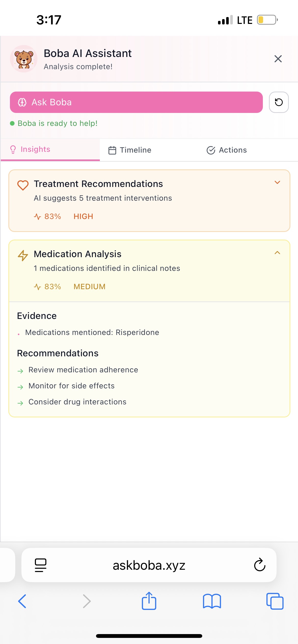The height and width of the screenshot is (644, 298).
Task: Select the Insights tab
Action: click(x=30, y=149)
